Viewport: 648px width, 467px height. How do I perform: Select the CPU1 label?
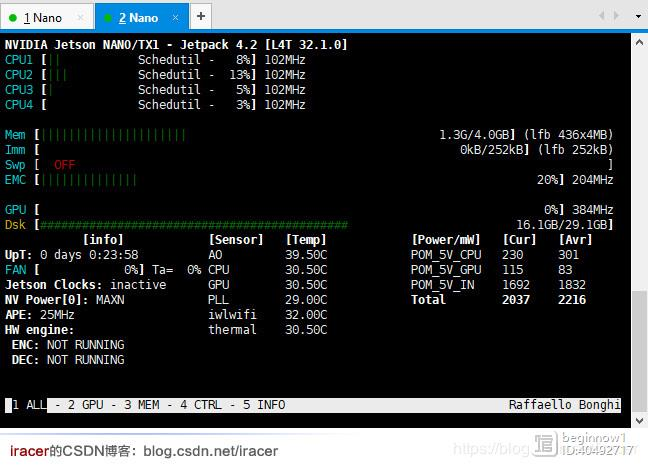click(x=19, y=60)
